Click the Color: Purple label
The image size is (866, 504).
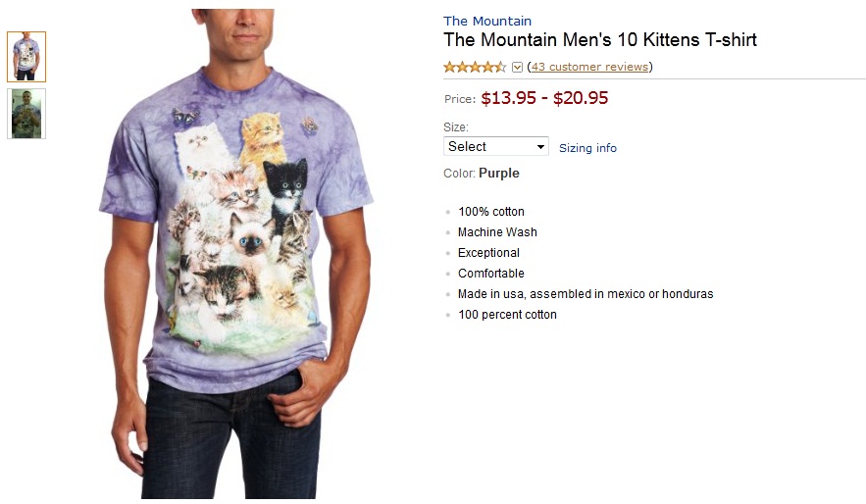pos(482,174)
